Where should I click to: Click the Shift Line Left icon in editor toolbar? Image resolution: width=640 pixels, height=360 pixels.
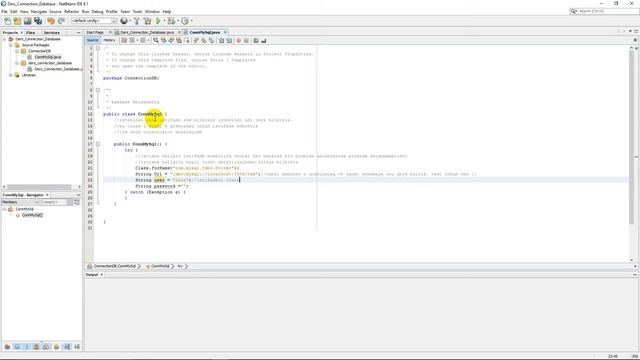[221, 40]
